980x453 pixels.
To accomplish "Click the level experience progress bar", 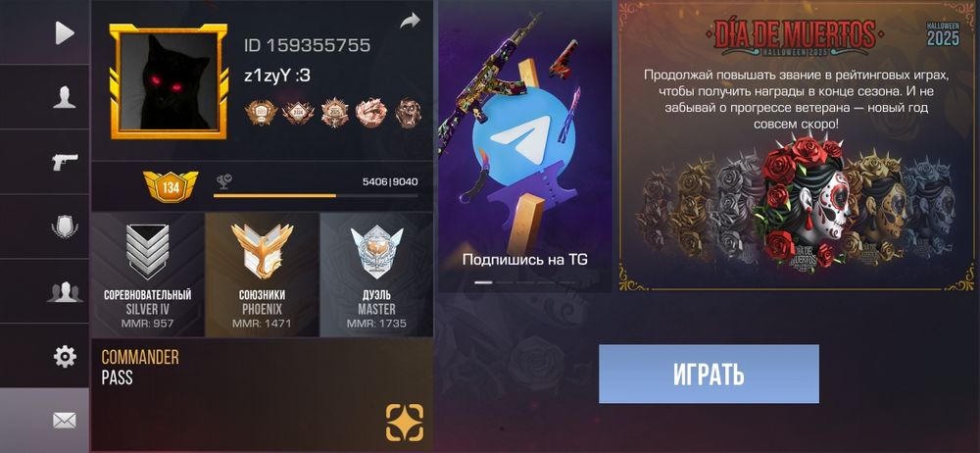I will (316, 196).
